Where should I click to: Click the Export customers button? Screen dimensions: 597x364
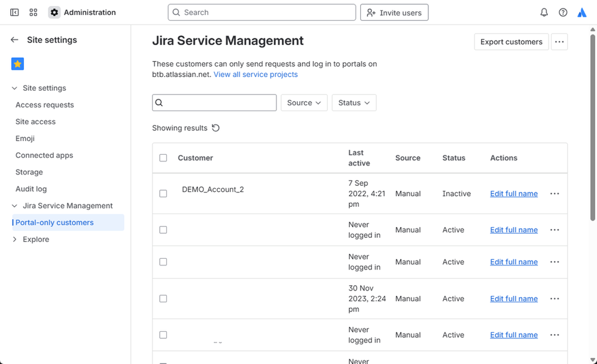point(511,42)
